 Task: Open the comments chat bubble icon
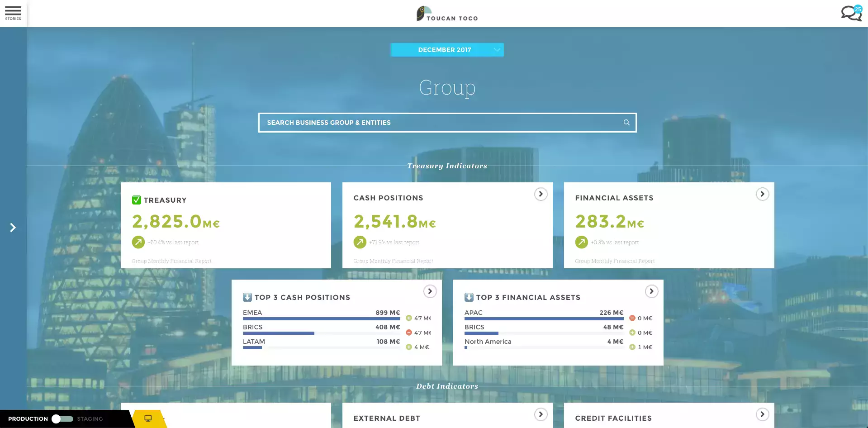tap(851, 13)
